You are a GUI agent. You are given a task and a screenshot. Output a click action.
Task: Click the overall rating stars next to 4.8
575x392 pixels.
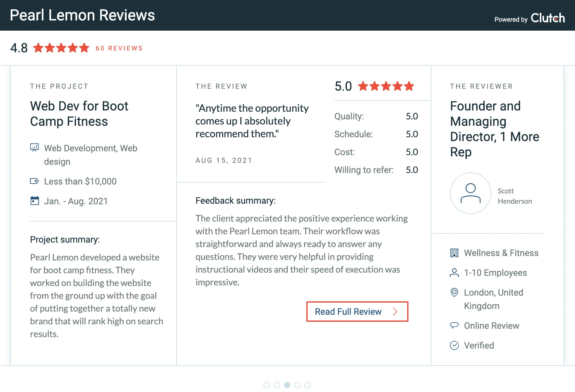[x=61, y=48]
